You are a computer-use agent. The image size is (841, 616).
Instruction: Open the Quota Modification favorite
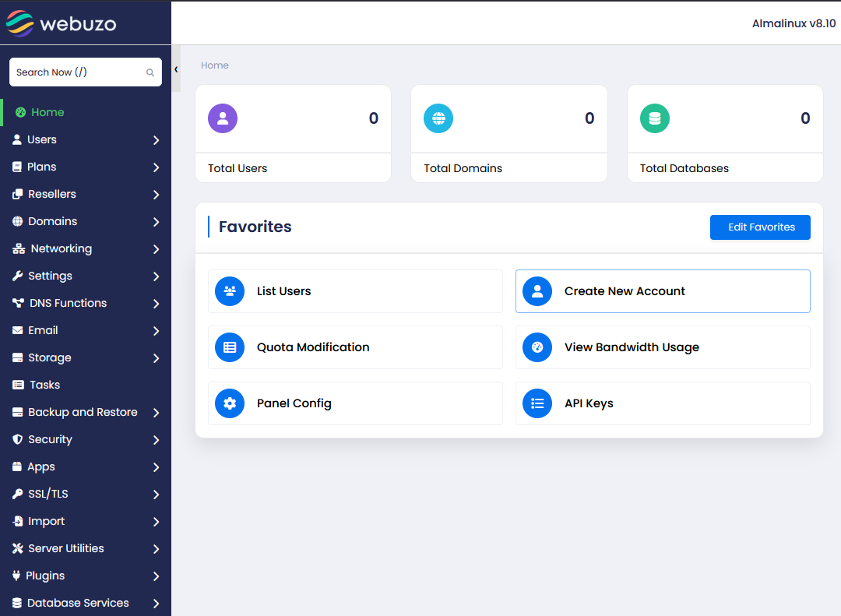pos(355,347)
